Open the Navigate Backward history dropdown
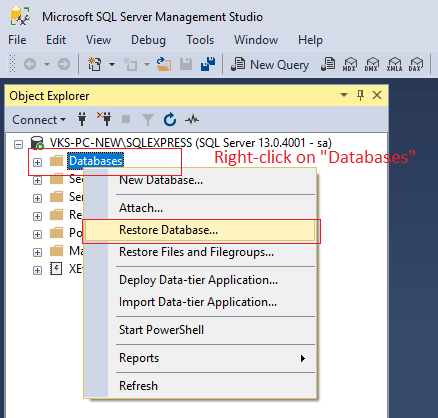 click(47, 64)
